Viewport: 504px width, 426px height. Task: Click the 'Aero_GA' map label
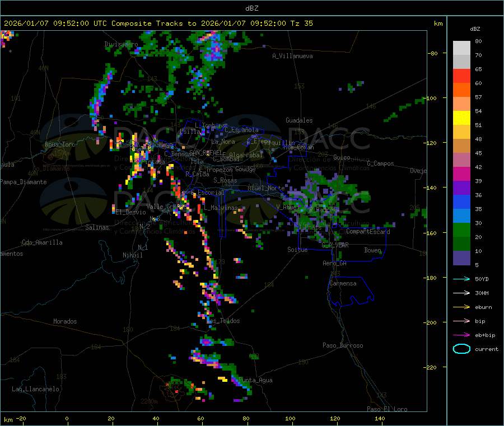335,263
